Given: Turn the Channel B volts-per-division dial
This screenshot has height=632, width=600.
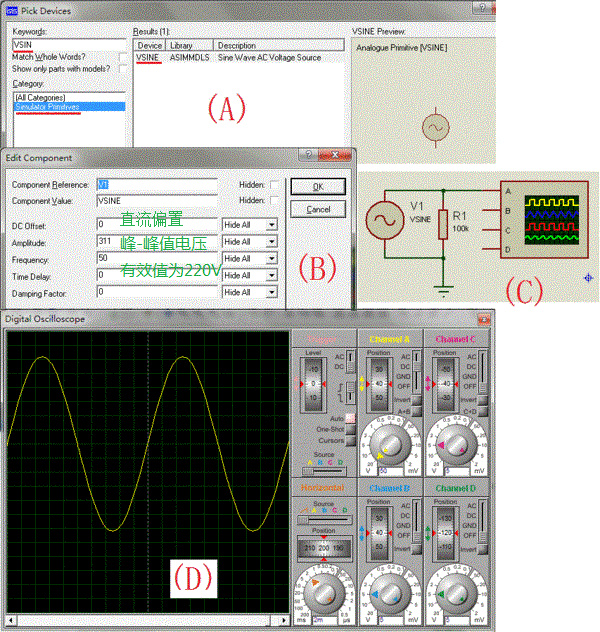Looking at the screenshot, I should click(x=390, y=594).
